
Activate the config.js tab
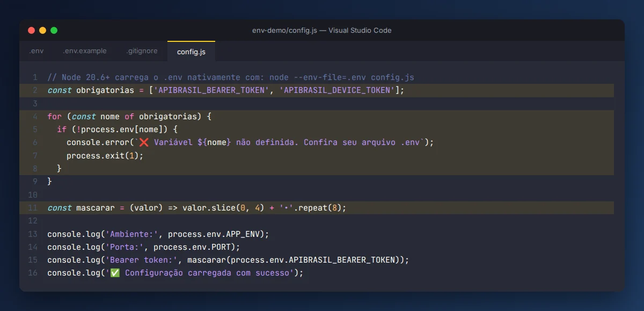191,52
